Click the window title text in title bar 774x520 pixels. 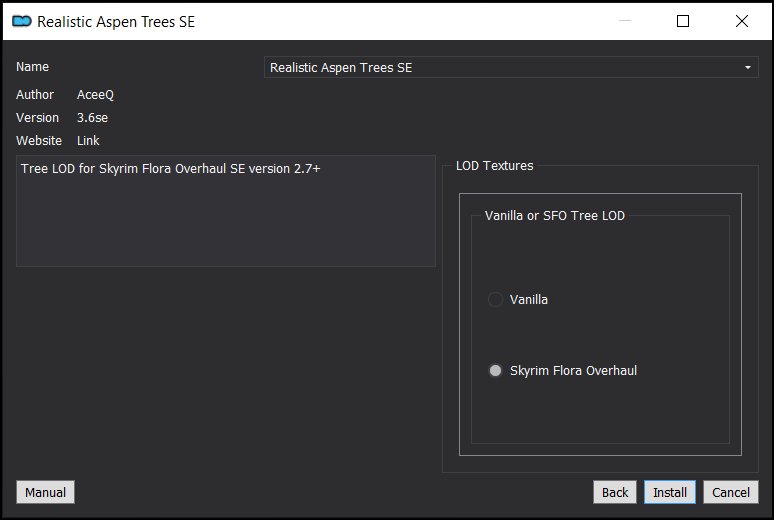click(x=116, y=22)
